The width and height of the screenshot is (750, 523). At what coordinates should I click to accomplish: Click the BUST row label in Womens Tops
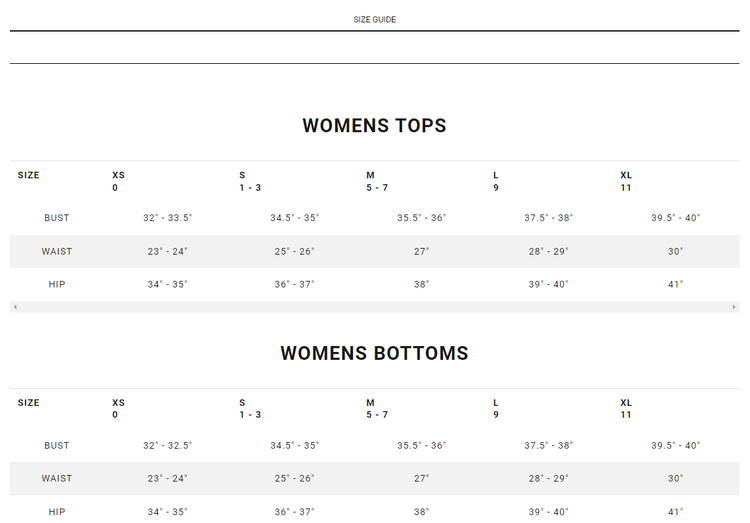pyautogui.click(x=57, y=218)
